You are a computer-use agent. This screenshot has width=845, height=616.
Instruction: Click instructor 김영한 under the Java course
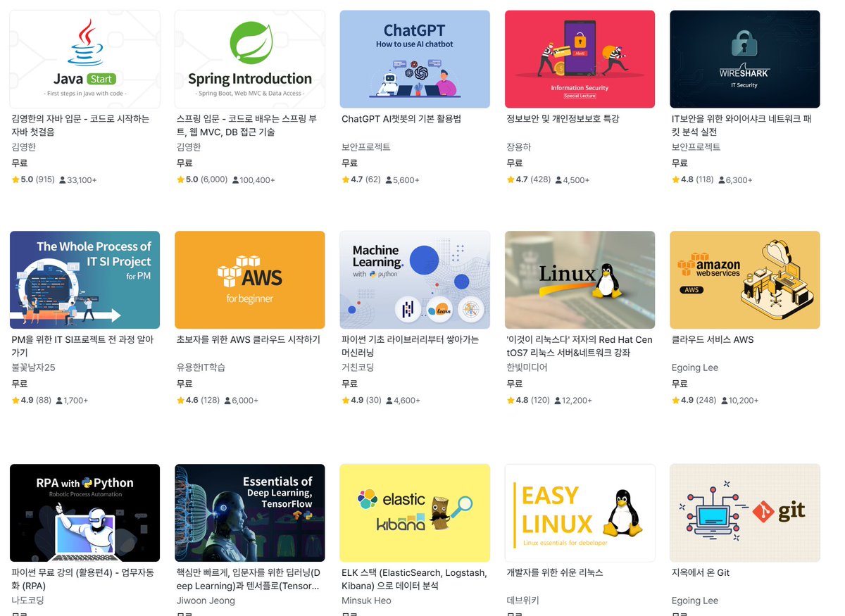click(x=24, y=147)
